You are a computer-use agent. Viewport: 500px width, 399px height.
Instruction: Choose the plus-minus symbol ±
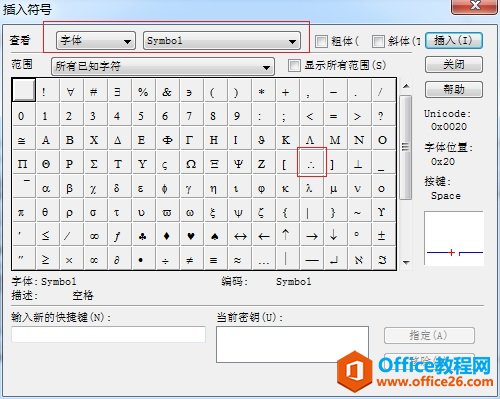(382, 235)
